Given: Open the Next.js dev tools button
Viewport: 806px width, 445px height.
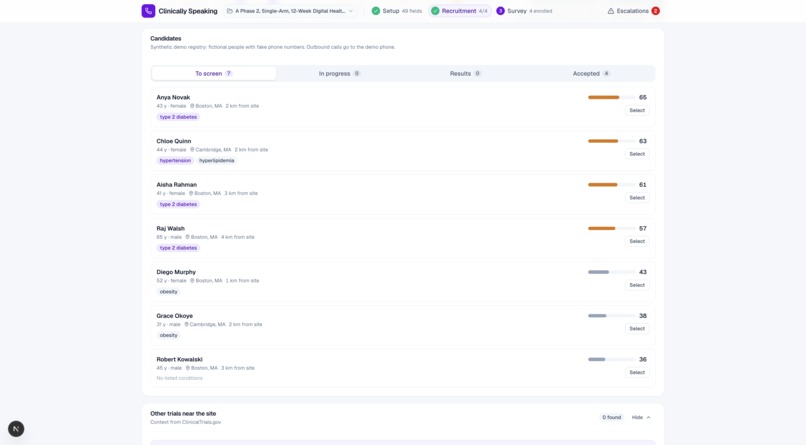Looking at the screenshot, I should coord(16,429).
